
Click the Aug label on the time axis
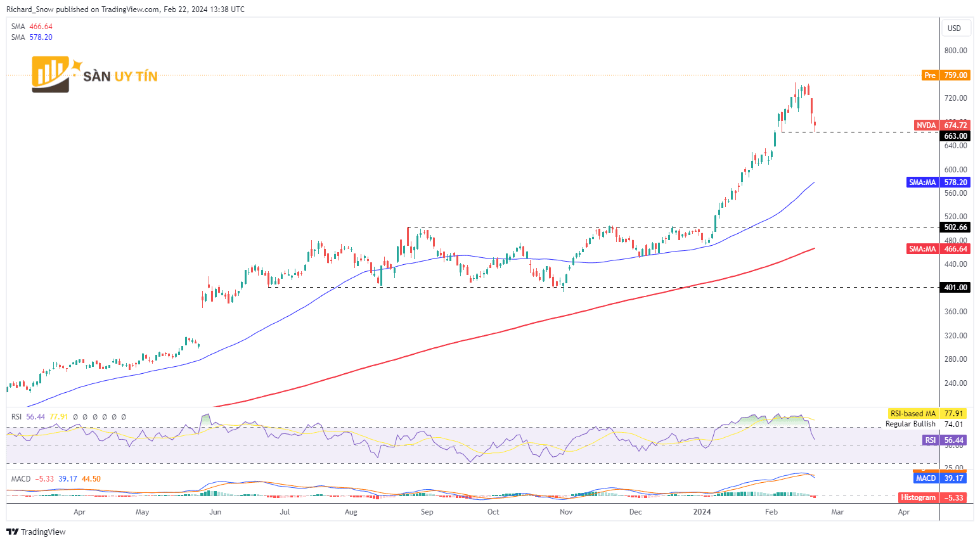click(351, 512)
